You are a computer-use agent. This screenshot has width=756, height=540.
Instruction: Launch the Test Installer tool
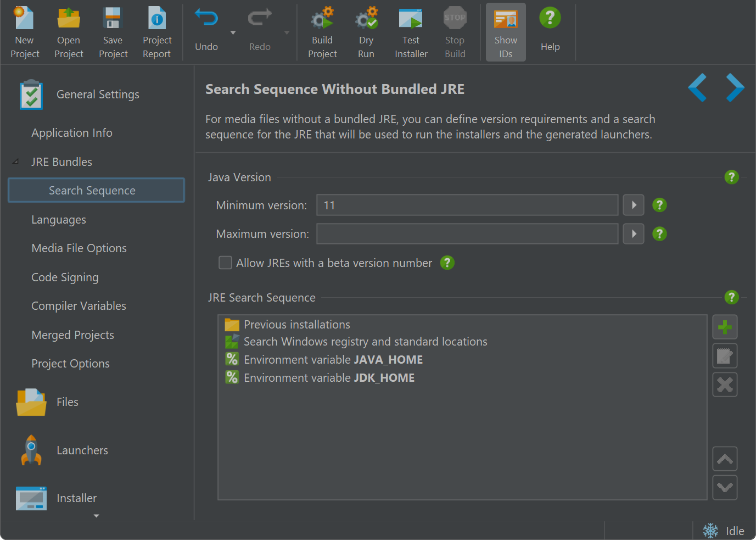pyautogui.click(x=411, y=32)
